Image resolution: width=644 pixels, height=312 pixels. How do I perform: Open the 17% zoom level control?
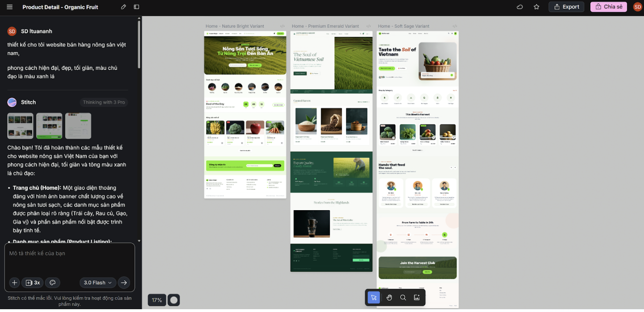pos(157,300)
